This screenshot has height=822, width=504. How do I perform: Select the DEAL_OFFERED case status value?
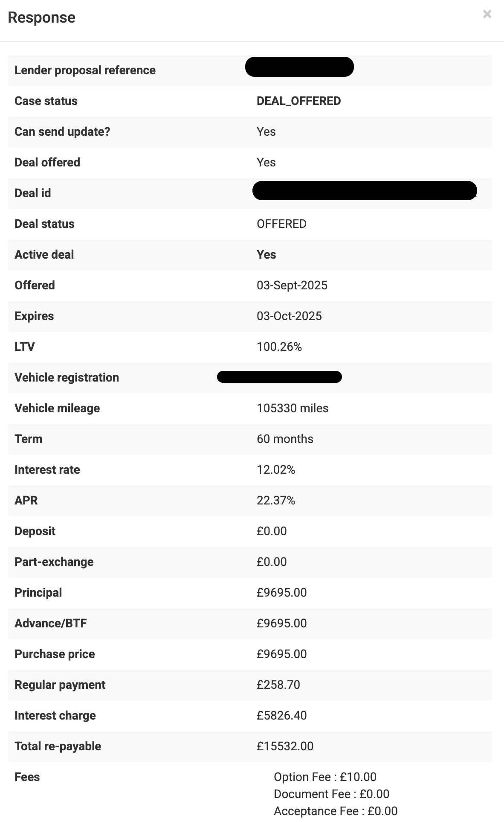[x=298, y=101]
